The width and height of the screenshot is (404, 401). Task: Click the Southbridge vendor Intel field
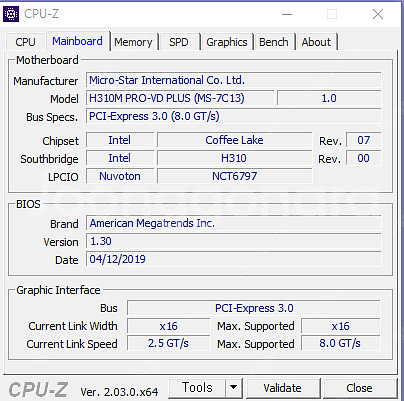[120, 158]
